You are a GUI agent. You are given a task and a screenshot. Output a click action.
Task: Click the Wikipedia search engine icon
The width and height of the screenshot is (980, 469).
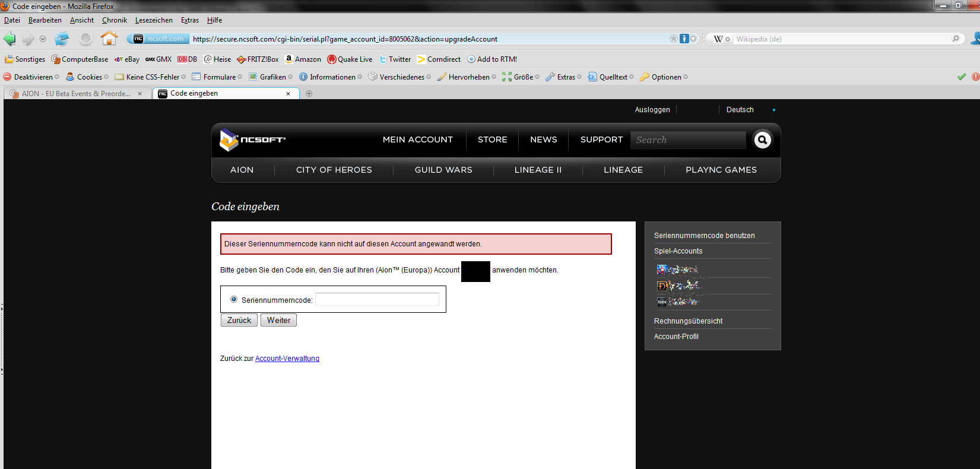pyautogui.click(x=722, y=39)
